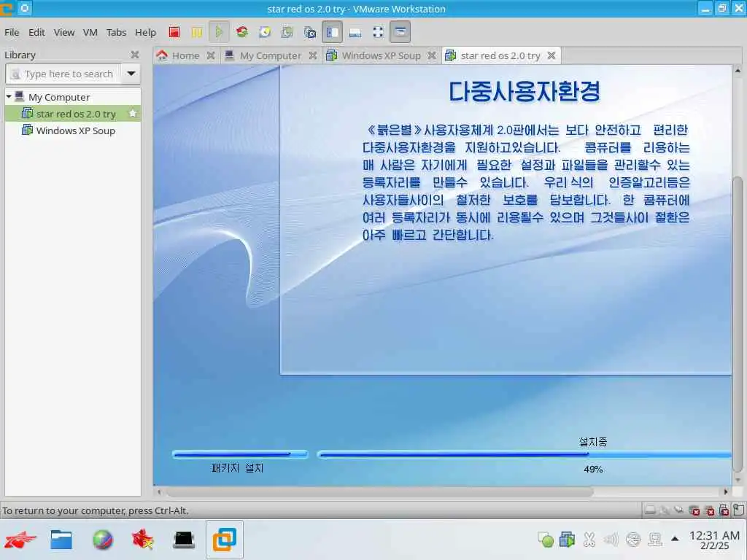
Task: Toggle the console view toolbar button
Action: point(400,32)
